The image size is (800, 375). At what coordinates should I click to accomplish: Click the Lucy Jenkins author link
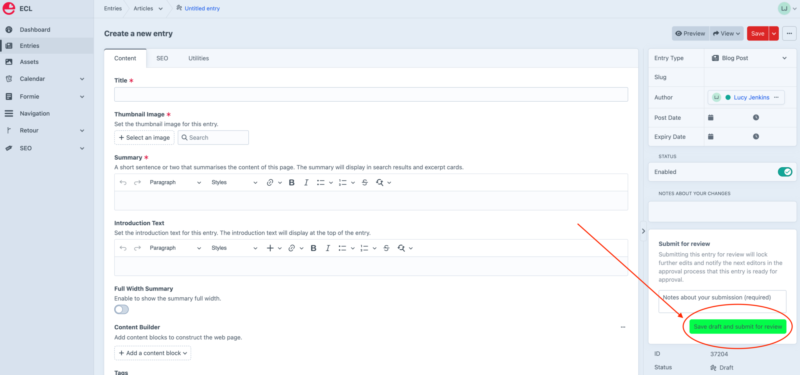coord(752,97)
